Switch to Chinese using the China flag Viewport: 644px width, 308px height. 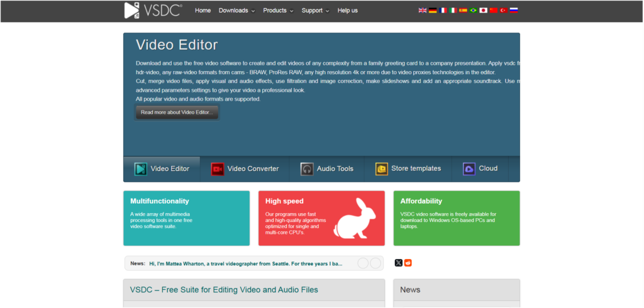click(493, 10)
